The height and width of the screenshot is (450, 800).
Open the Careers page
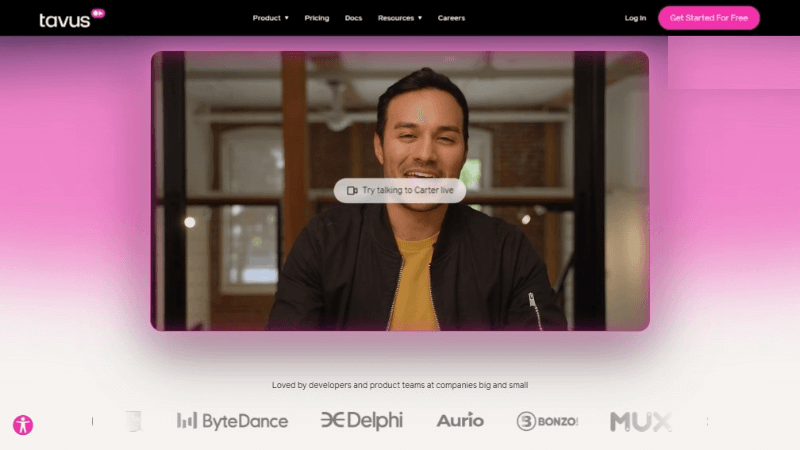pyautogui.click(x=451, y=18)
